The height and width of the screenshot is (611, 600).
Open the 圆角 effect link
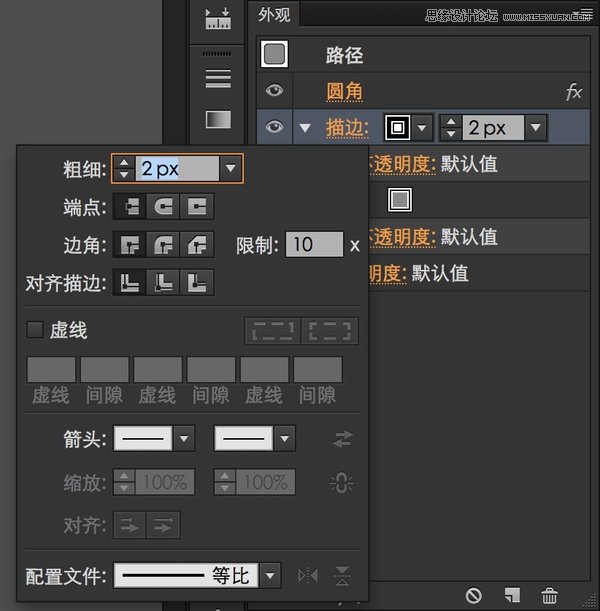(x=344, y=92)
